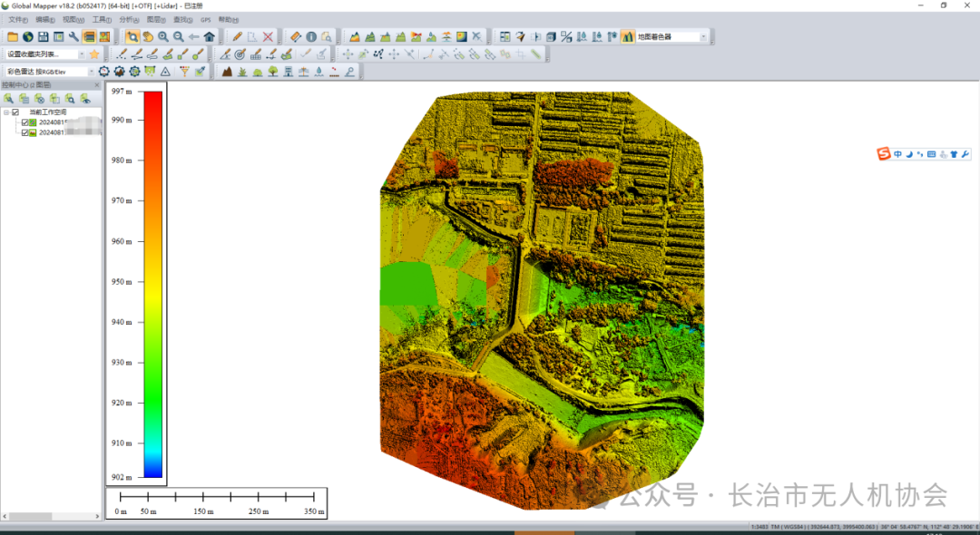
Task: Open the 编辑 menu
Action: 45,20
